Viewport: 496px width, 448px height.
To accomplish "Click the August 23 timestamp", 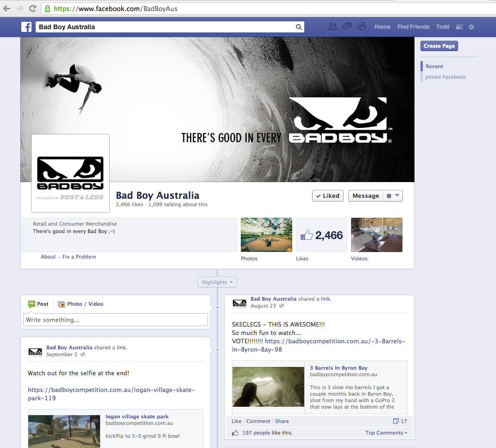I will pos(263,306).
